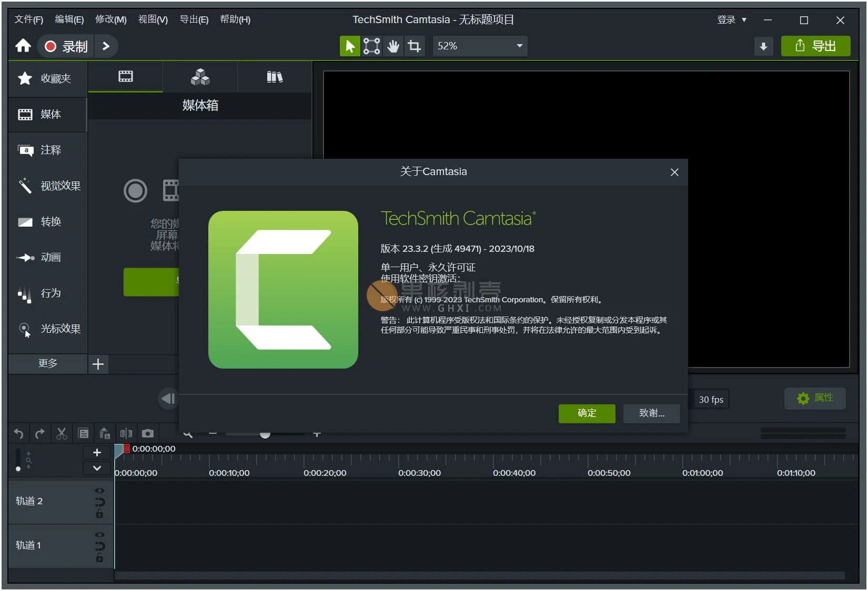Image resolution: width=868 pixels, height=591 pixels.
Task: Select the Pan (hand) tool
Action: [393, 46]
